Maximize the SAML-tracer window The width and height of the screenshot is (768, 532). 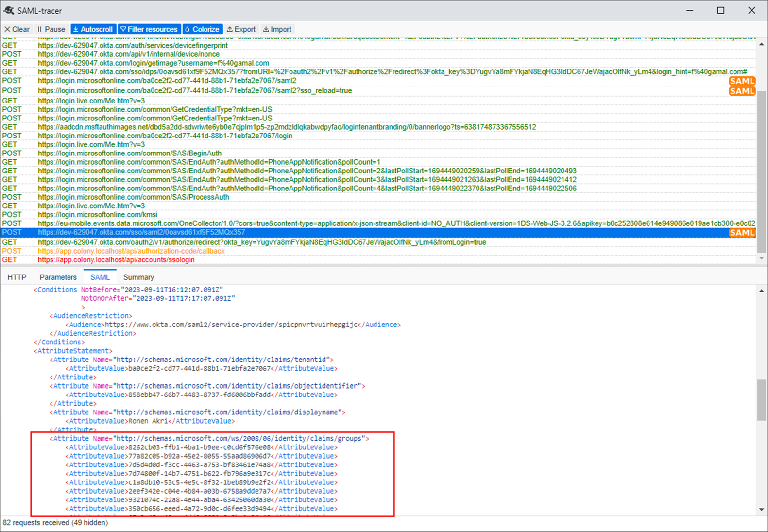721,10
